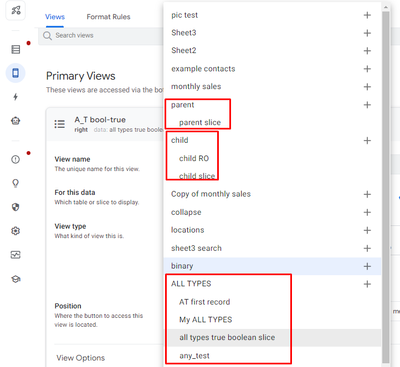
Task: Select the collapse table option
Action: pyautogui.click(x=186, y=212)
